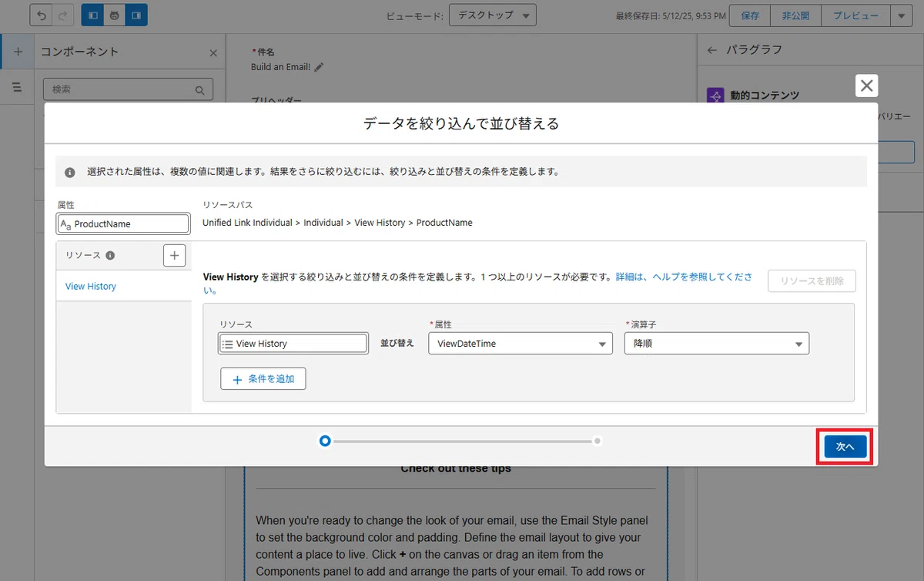Viewport: 924px width, 581px height.
Task: Click the ProductName attribute field
Action: coord(123,223)
